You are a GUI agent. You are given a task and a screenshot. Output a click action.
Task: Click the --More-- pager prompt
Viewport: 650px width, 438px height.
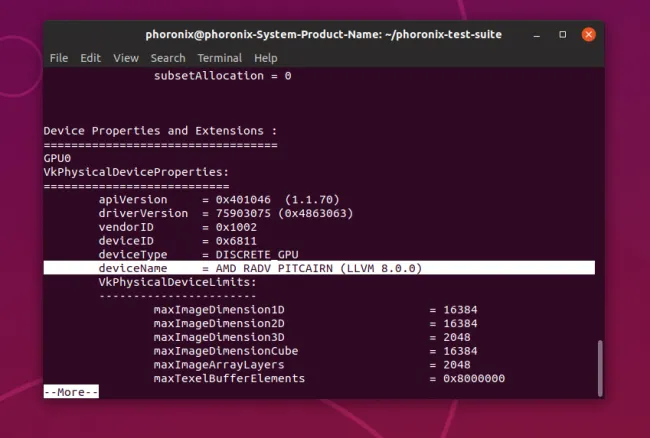point(71,392)
